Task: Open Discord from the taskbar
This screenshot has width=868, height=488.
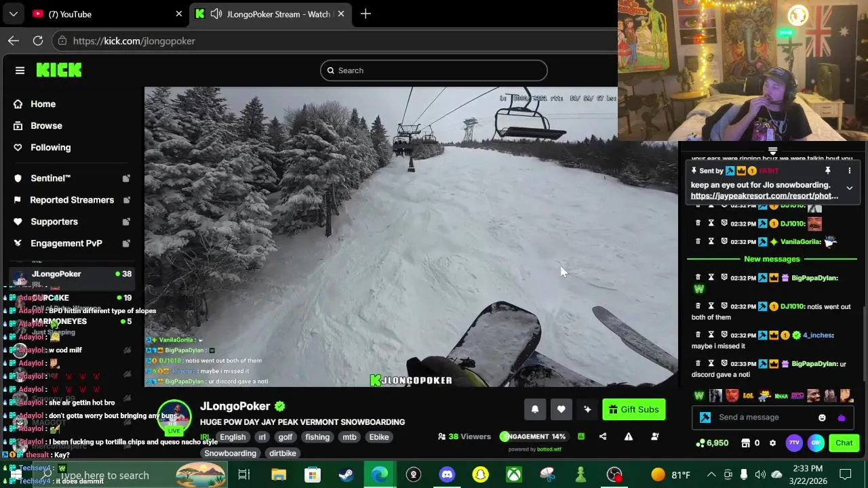Action: pos(447,474)
